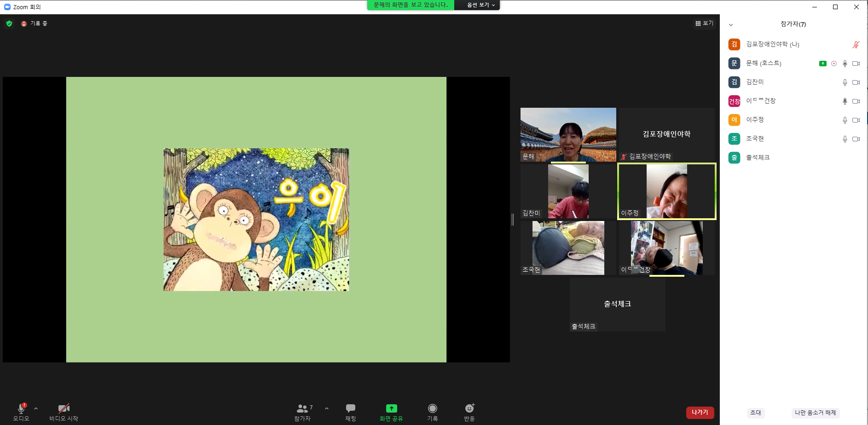This screenshot has height=425, width=868.
Task: Open the 참가자 participants panel icon
Action: point(302,408)
